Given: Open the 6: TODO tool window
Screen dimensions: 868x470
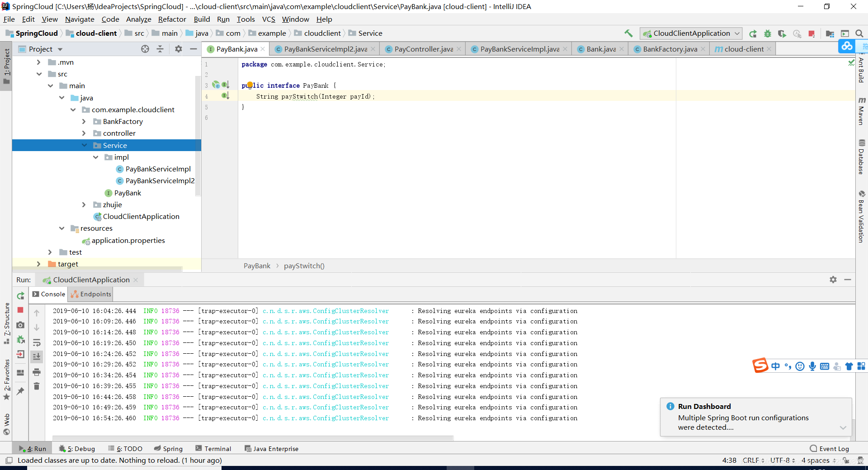Looking at the screenshot, I should coord(125,449).
